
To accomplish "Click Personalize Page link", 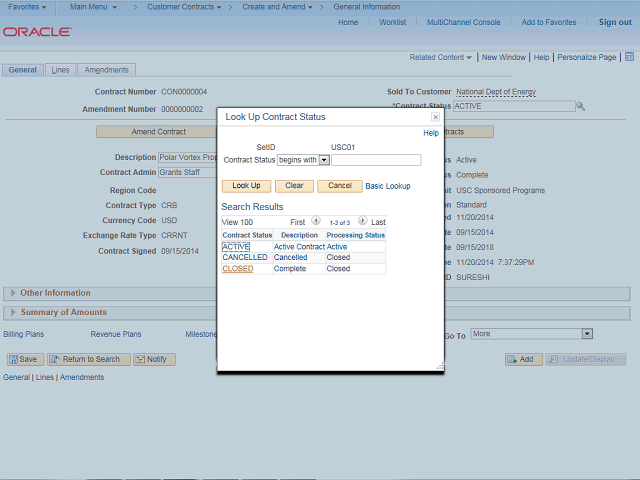I will (587, 58).
